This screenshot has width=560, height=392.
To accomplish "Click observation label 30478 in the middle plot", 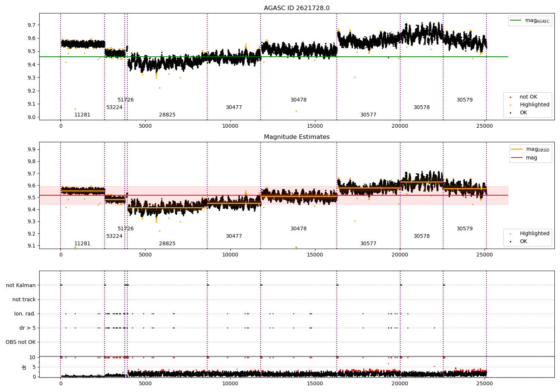I will tap(298, 229).
